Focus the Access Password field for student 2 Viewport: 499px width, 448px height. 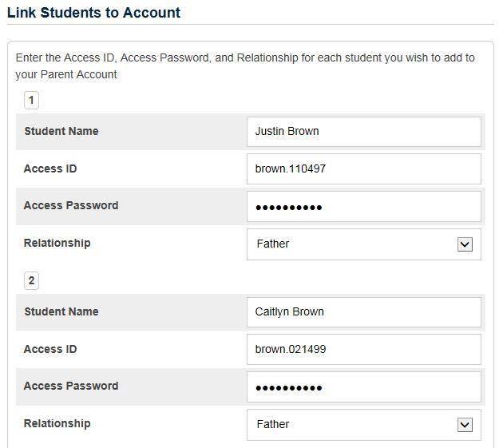[x=363, y=387]
